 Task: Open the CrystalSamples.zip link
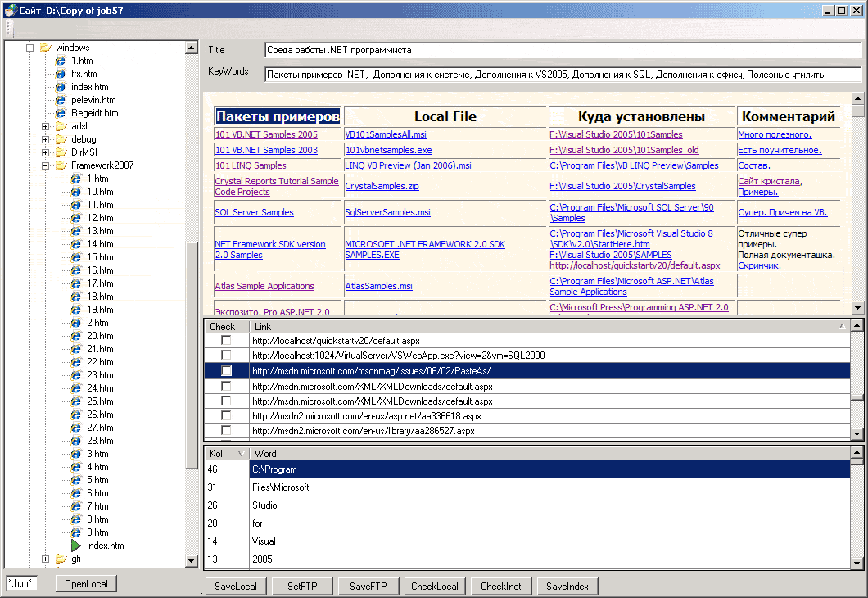[x=382, y=186]
